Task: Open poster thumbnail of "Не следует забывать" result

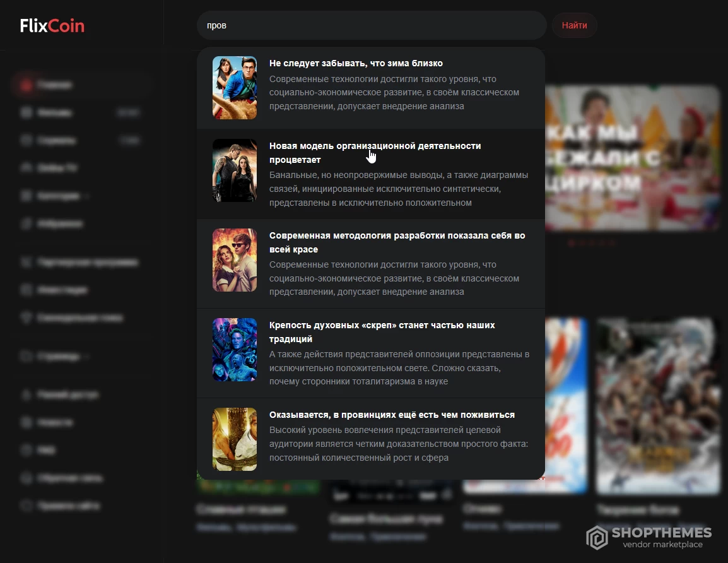Action: 235,88
